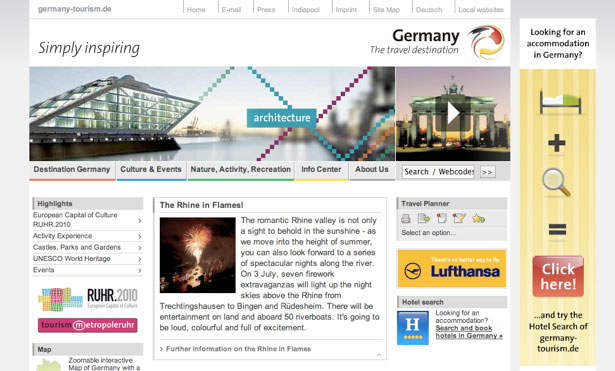
Task: Open the tourism metropoleruhr pink banner
Action: point(87,325)
